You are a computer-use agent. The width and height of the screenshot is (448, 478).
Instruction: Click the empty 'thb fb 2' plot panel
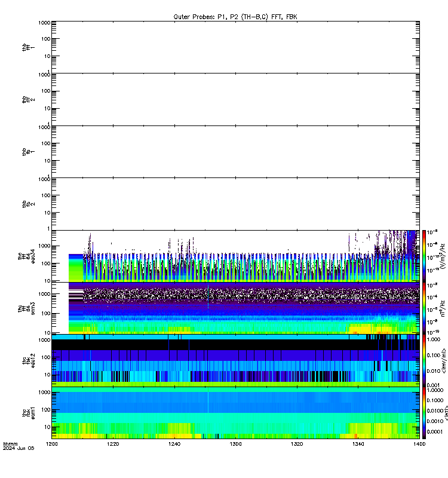tap(235, 204)
